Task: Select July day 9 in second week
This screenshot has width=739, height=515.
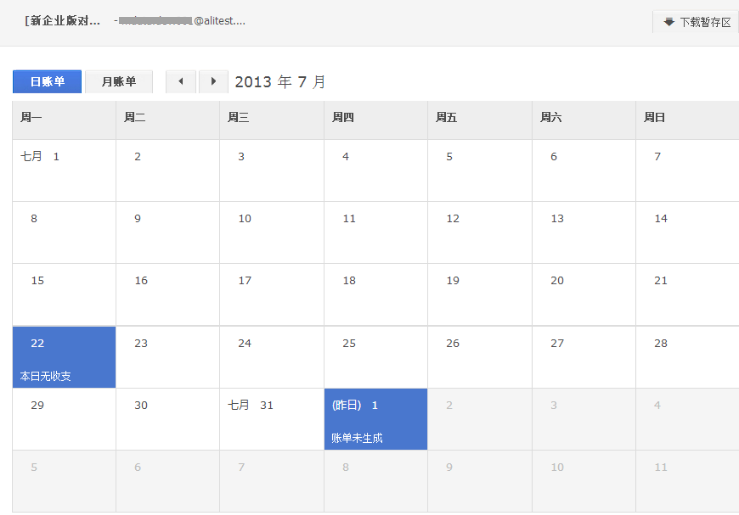Action: pos(168,233)
